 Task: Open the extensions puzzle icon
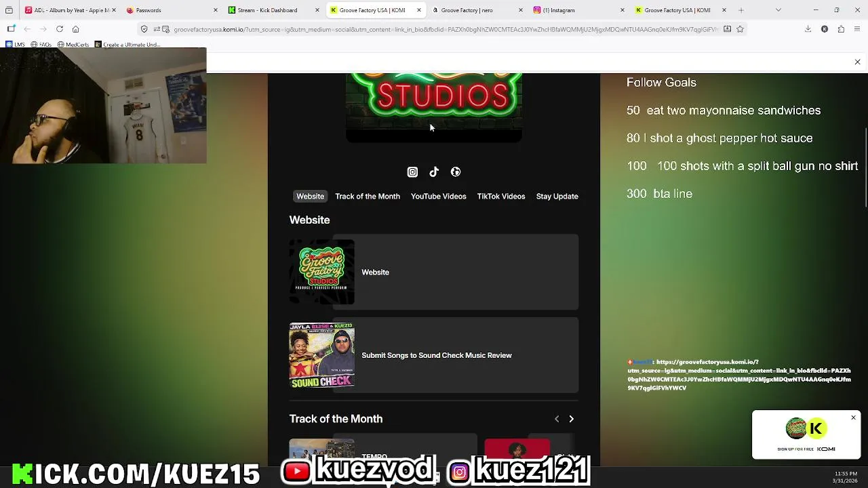click(x=841, y=29)
